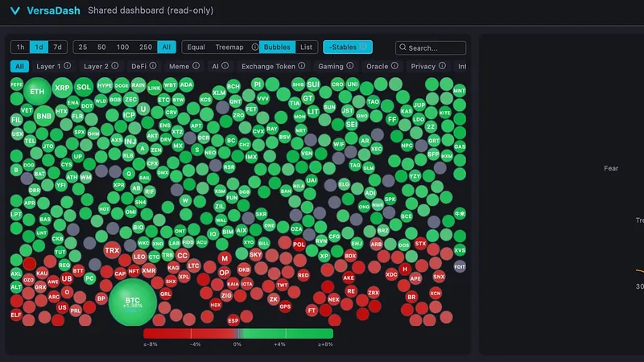
Task: Click the red-green percent change legend bar
Action: 238,333
